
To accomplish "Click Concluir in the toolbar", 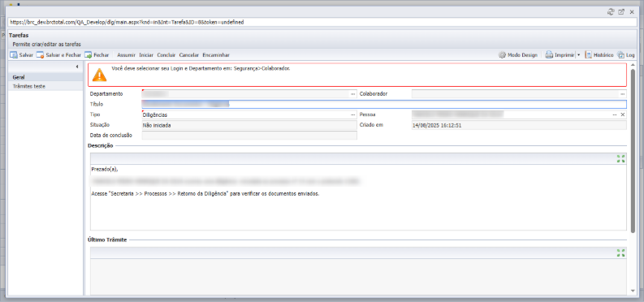I will coord(166,55).
